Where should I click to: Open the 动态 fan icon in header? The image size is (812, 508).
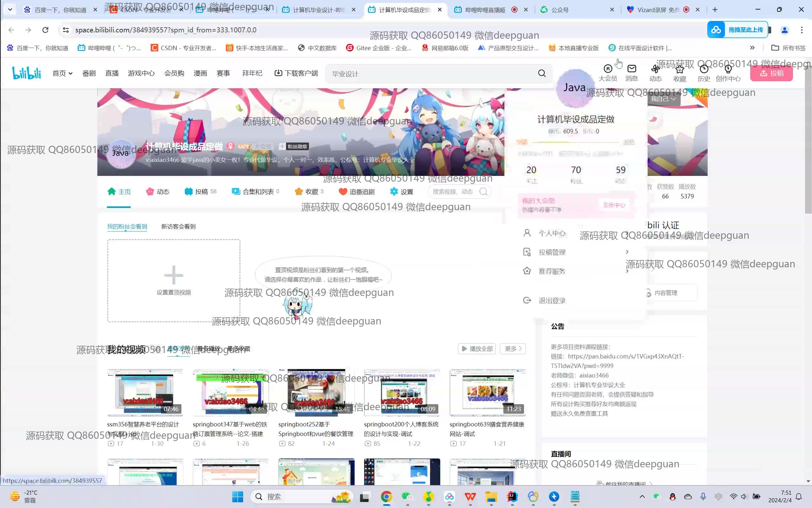coord(655,73)
